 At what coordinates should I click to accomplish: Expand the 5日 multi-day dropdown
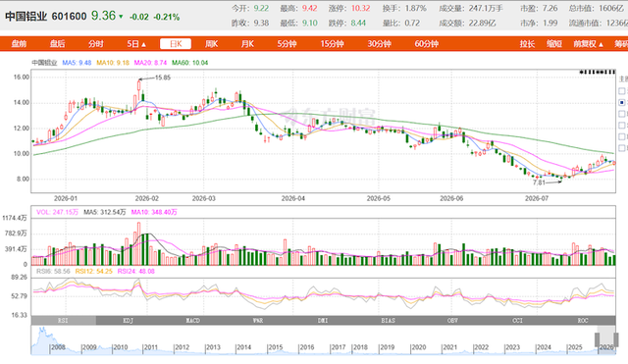136,43
